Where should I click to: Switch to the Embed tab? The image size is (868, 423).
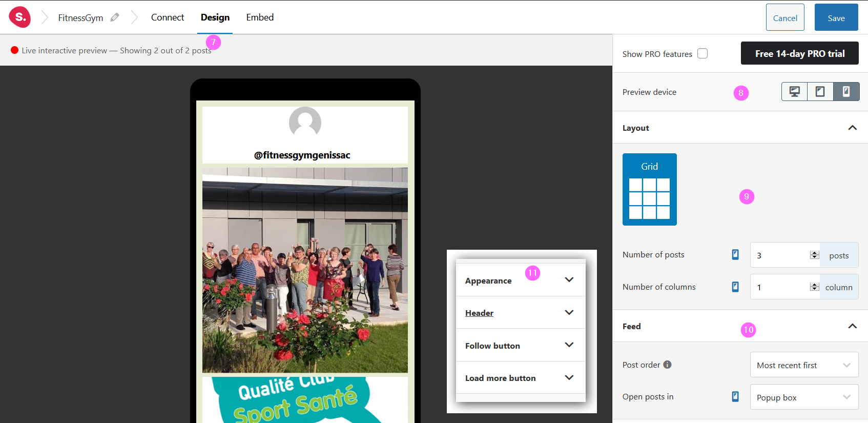tap(260, 17)
